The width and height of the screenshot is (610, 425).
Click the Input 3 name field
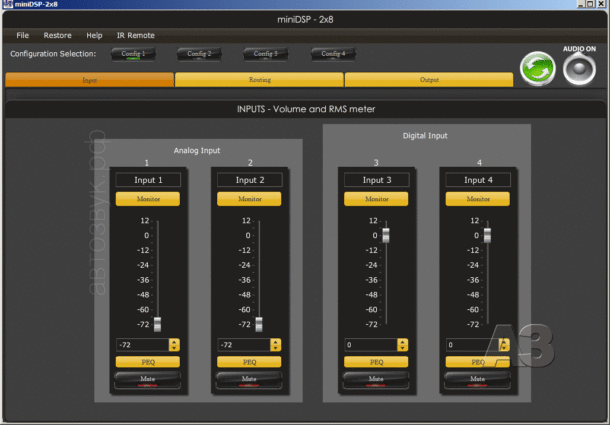(x=377, y=180)
